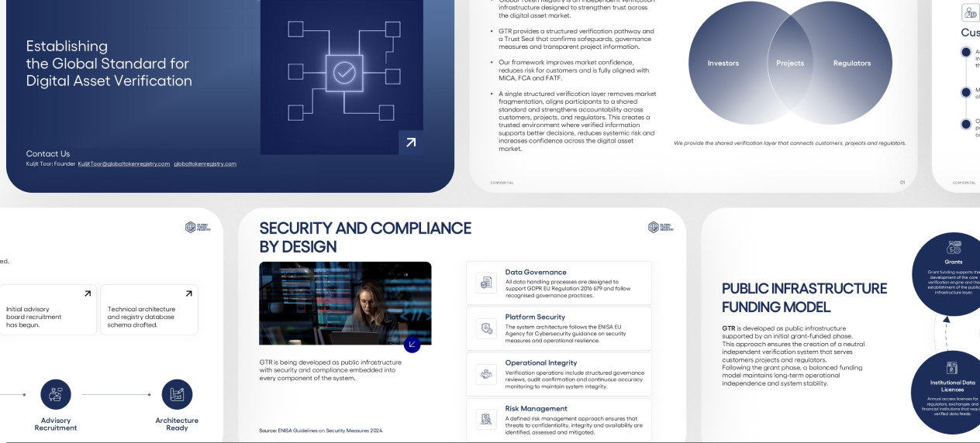980x443 pixels.
Task: Click the arrow on the technical architecture card
Action: (x=188, y=294)
